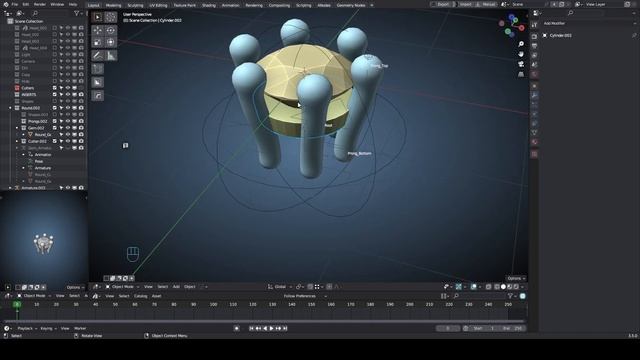Uncheck the Prongs.002 collection checkbox
This screenshot has width=640, height=360.
[55, 121]
